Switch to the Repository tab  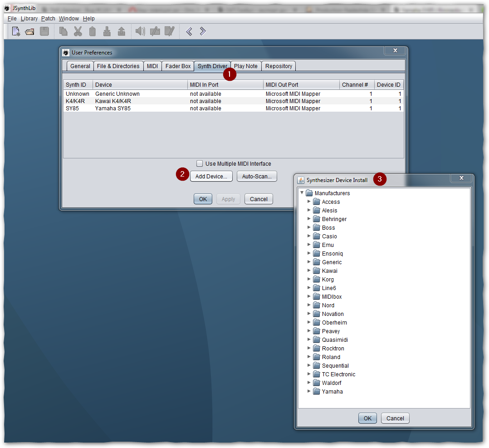(x=279, y=66)
